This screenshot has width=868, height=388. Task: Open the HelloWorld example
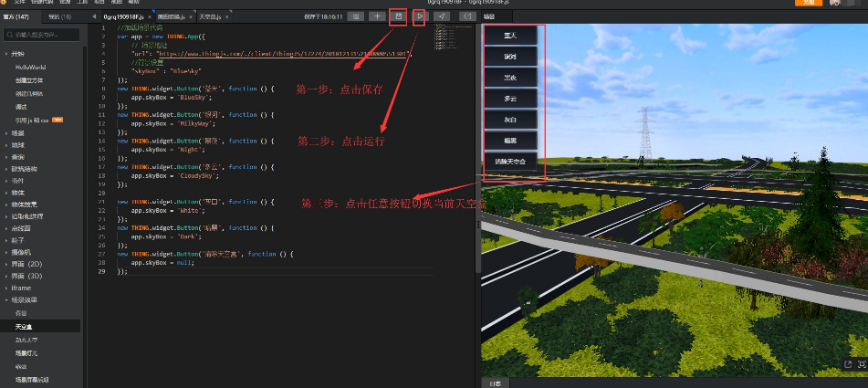tap(30, 67)
